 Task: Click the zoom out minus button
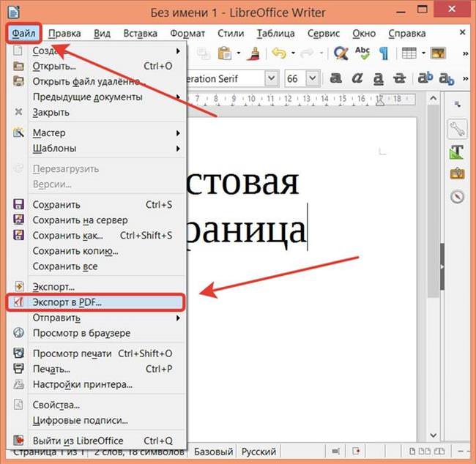click(461, 452)
